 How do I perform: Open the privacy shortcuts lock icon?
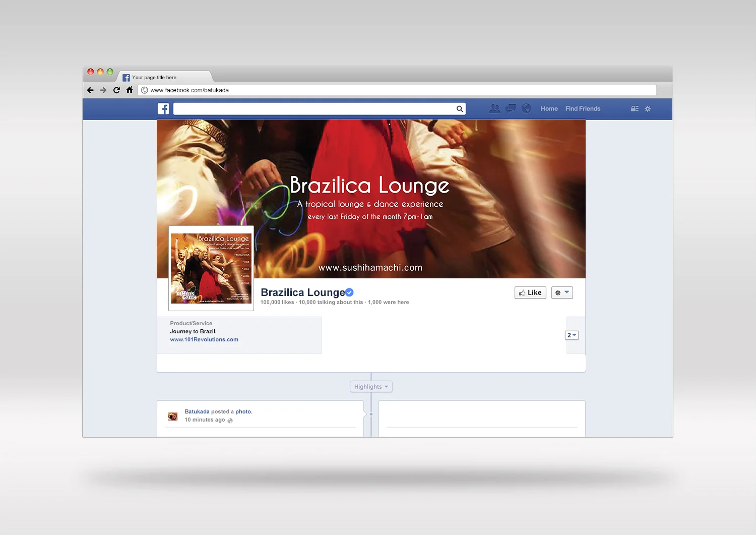pos(635,108)
